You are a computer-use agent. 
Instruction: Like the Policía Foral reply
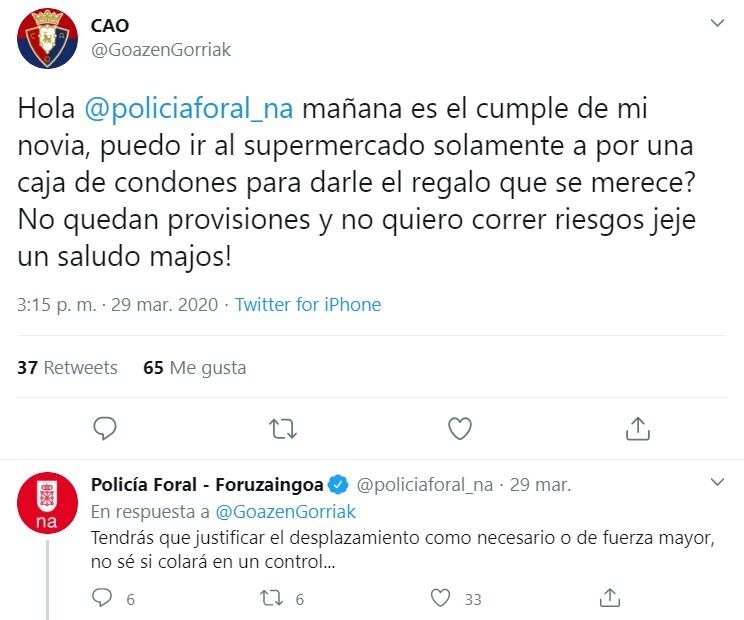(x=440, y=598)
